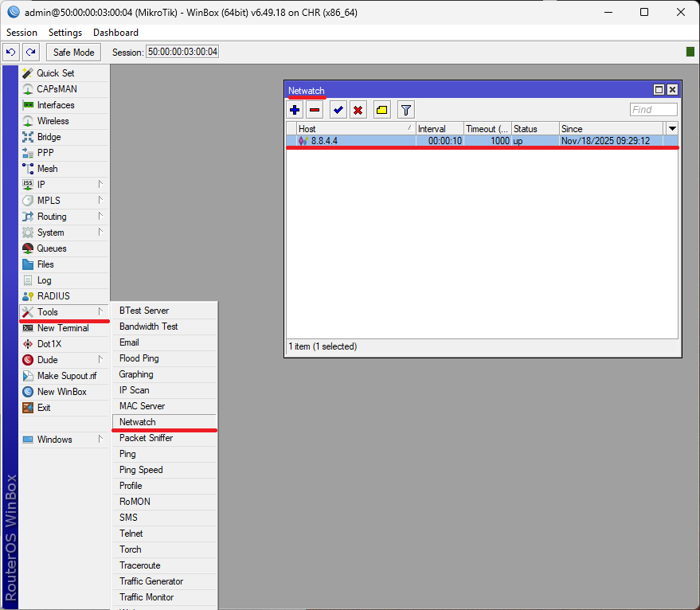Toggle the Safe Mode button
This screenshot has height=610, width=700.
point(73,52)
